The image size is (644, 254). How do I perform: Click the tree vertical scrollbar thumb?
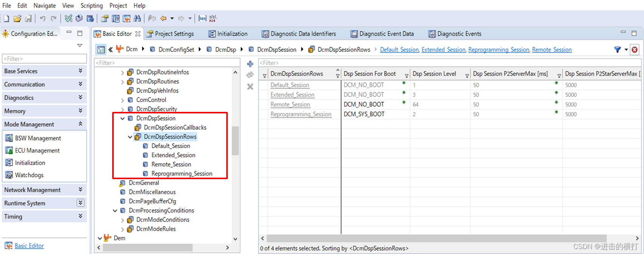235,141
